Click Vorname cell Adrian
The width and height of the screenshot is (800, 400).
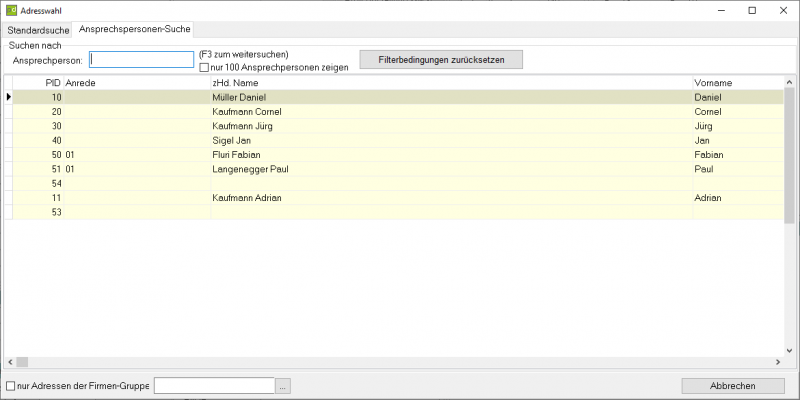click(x=738, y=198)
